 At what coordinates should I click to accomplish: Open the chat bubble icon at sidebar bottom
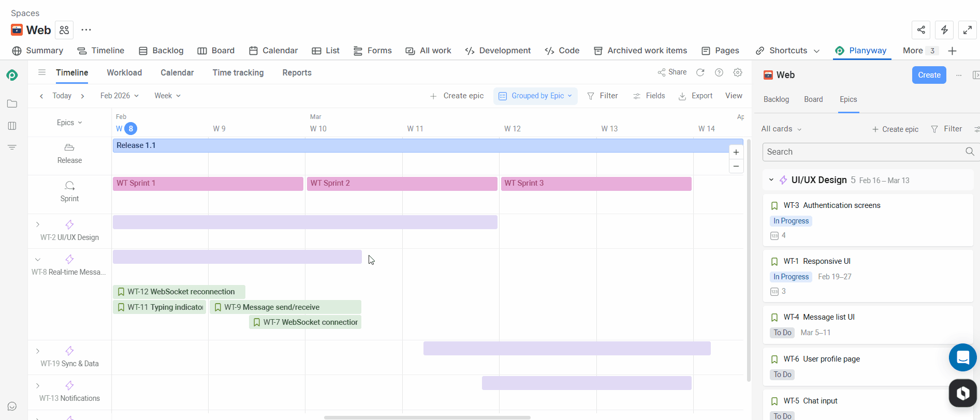click(x=12, y=407)
